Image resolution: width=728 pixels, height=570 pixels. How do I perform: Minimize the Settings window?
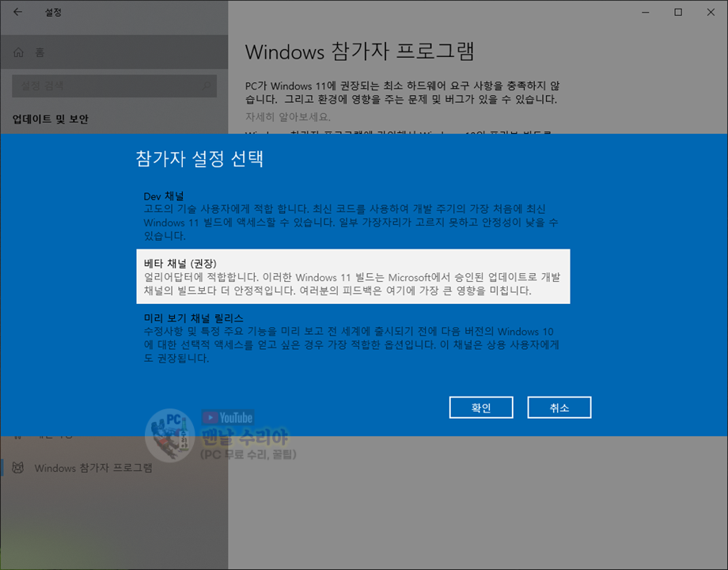point(646,12)
